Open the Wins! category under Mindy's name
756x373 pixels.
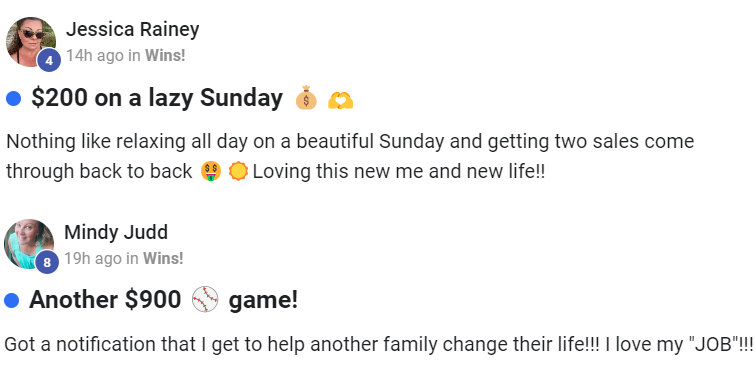[x=163, y=259]
